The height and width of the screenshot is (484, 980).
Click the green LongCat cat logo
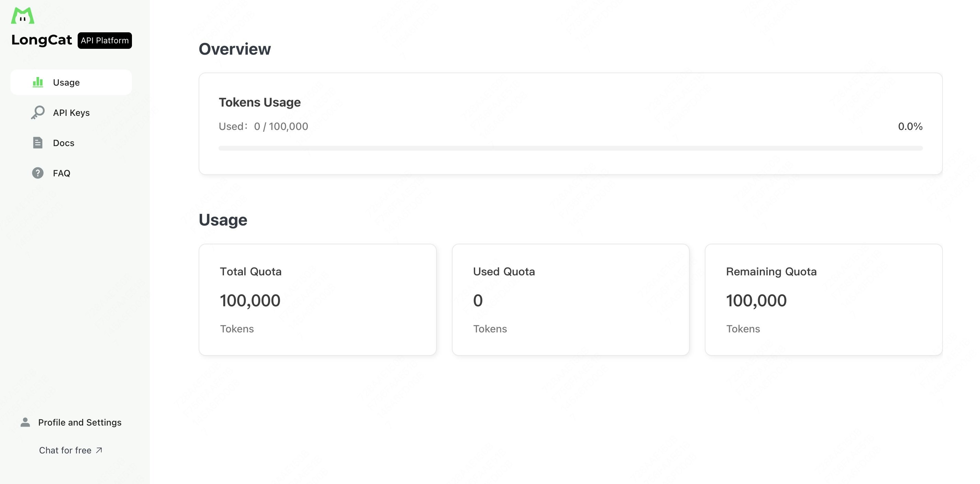(x=22, y=15)
